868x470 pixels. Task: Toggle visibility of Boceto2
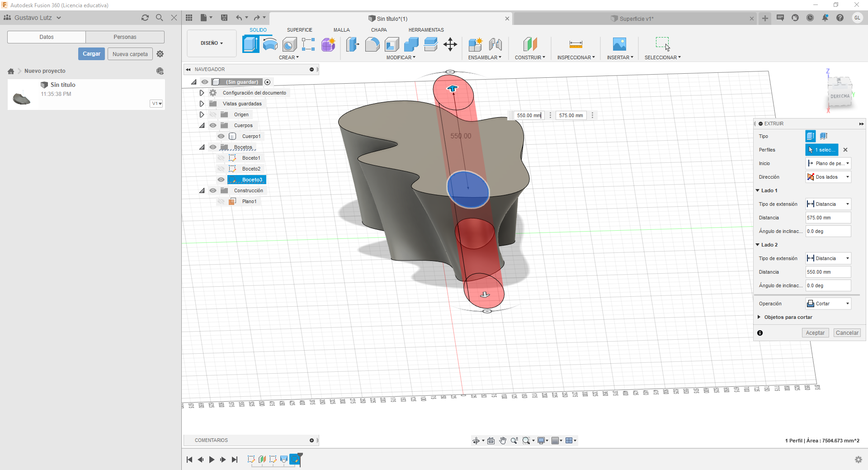[221, 169]
